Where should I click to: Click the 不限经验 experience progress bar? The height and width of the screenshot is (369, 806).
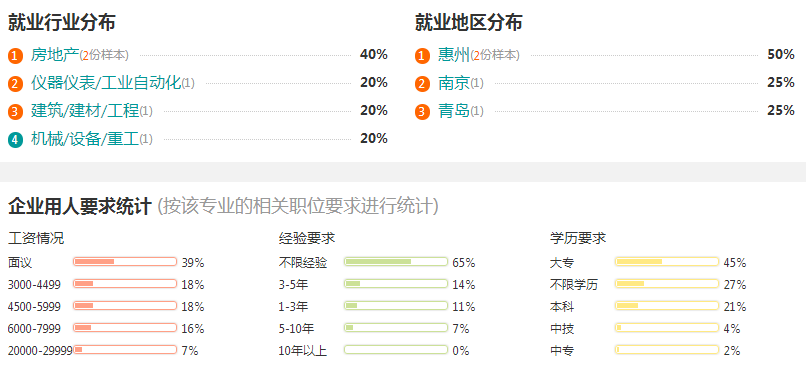tap(396, 262)
